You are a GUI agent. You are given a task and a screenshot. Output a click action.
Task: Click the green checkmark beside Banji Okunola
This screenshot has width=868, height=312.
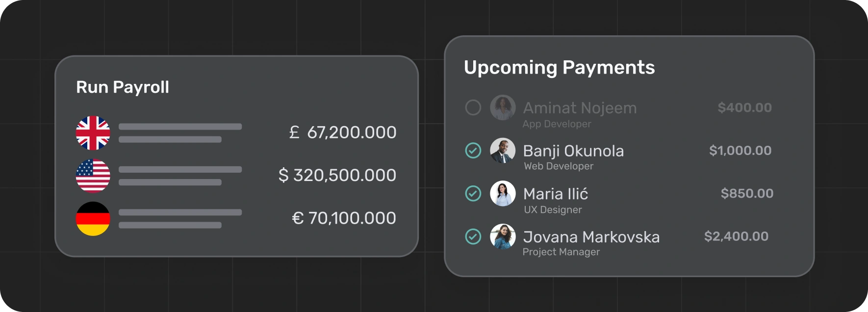click(x=472, y=151)
